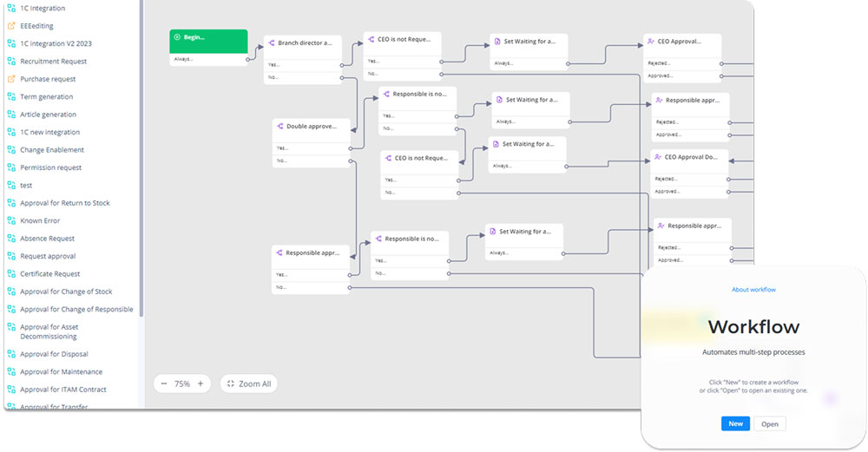Open the About workflow link
Viewport: 868px width, 452px height.
pos(753,290)
